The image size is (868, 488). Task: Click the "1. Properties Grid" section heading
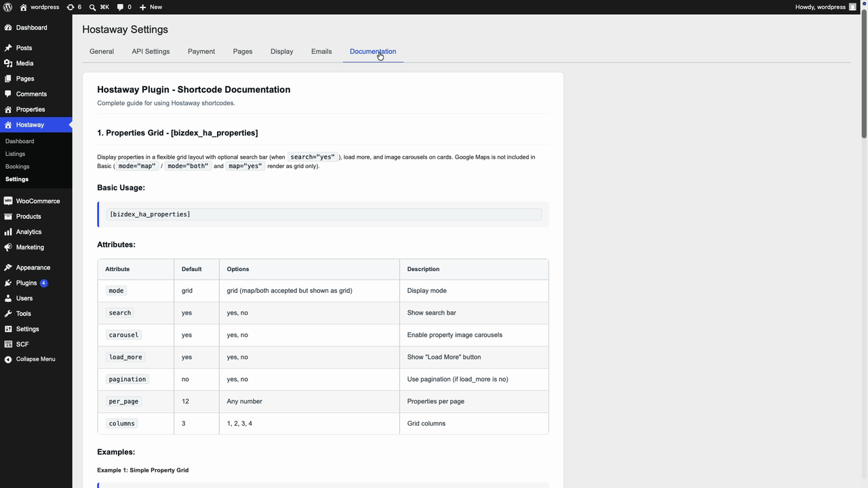point(178,133)
